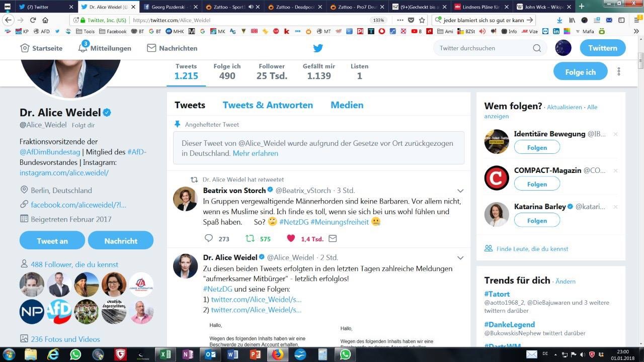Open the Ami bookmark folder

point(445,31)
